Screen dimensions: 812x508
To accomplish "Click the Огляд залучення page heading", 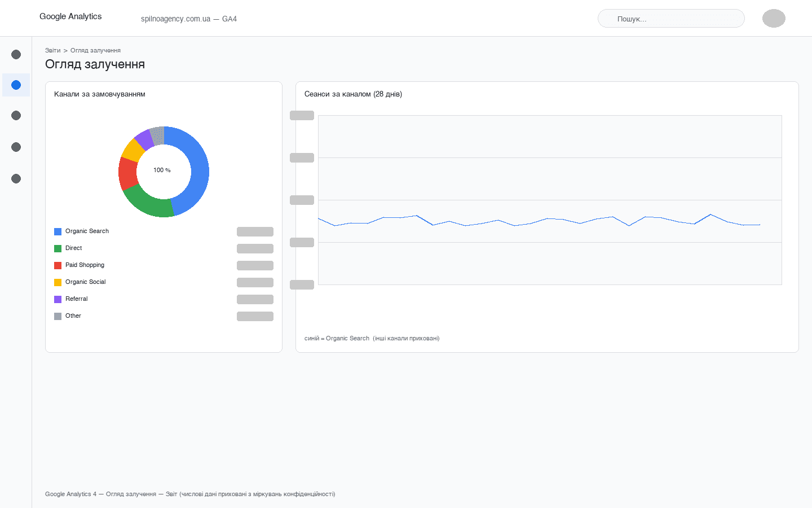I will tap(95, 64).
